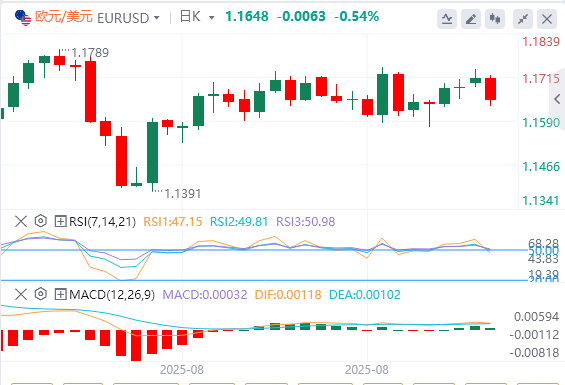Expand the RSI panel plus box
Image resolution: width=565 pixels, height=385 pixels.
click(x=61, y=221)
